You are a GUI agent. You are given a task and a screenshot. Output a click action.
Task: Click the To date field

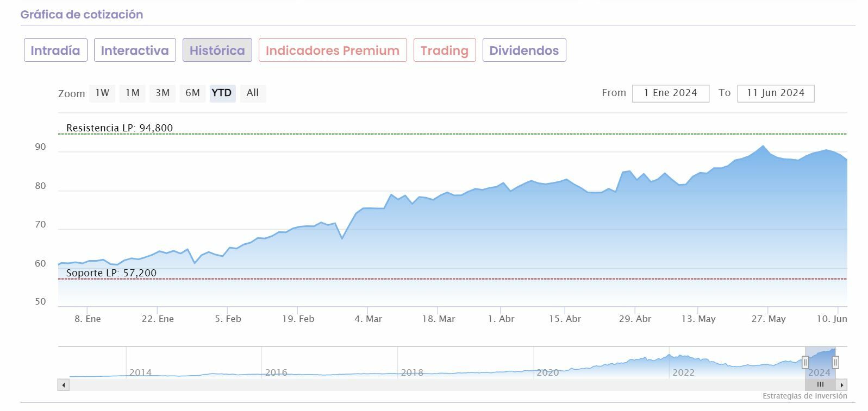[775, 93]
